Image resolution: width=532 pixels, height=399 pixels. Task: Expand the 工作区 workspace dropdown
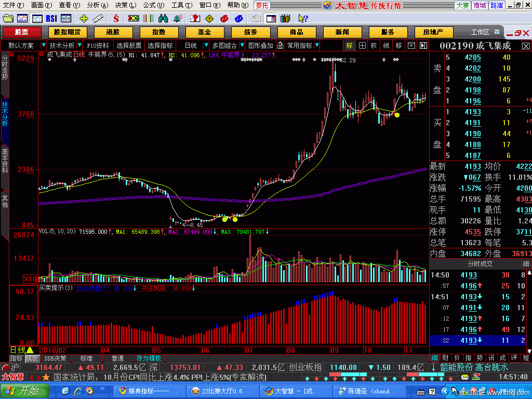pos(497,32)
